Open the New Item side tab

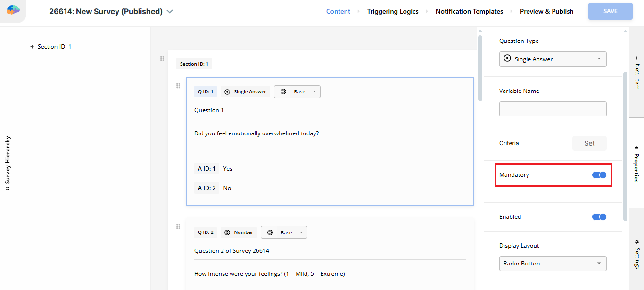pos(636,73)
